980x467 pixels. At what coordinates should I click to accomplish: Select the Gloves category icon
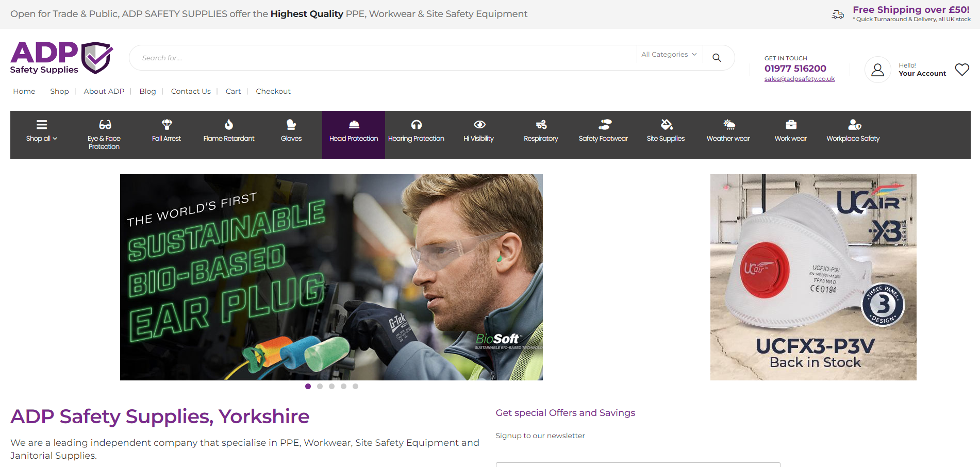point(291,124)
